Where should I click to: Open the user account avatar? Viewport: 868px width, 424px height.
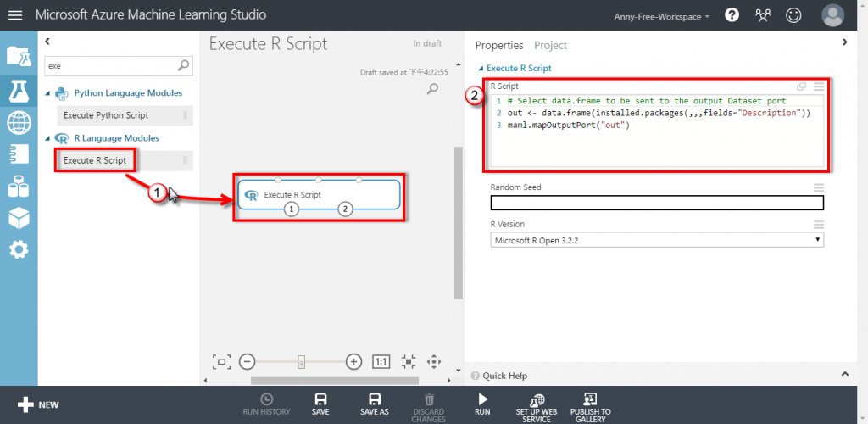832,15
